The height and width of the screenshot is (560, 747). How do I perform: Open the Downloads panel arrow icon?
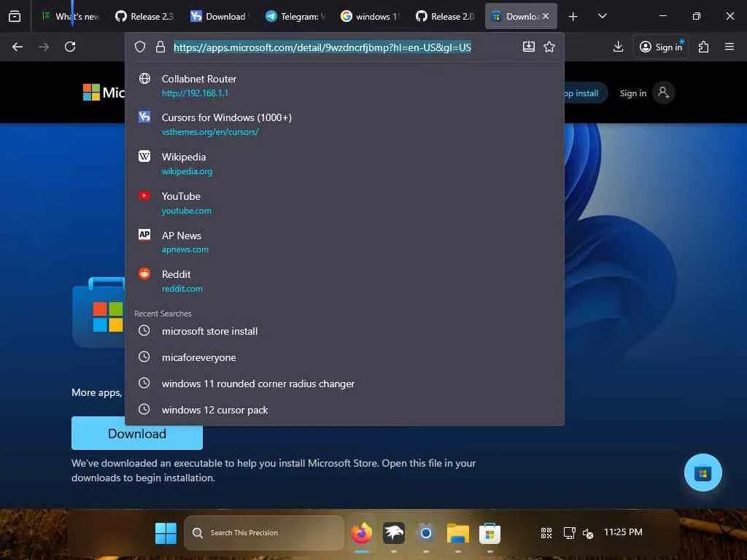618,47
